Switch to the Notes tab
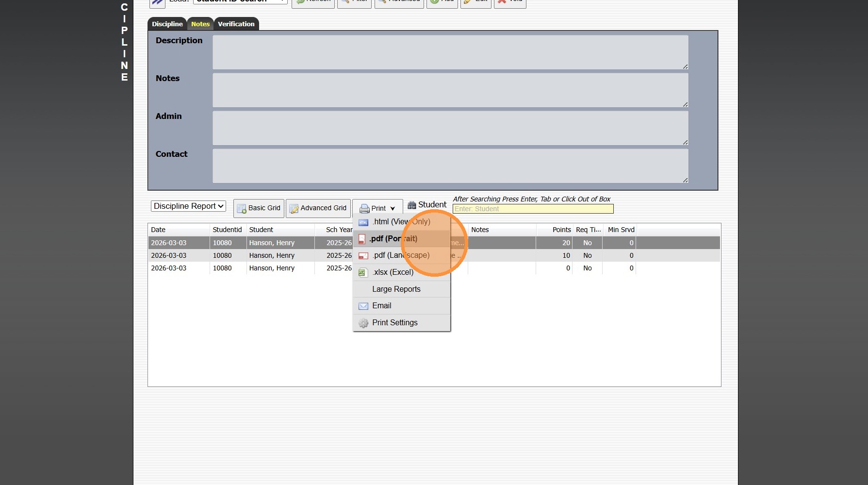This screenshot has width=868, height=485. click(200, 24)
